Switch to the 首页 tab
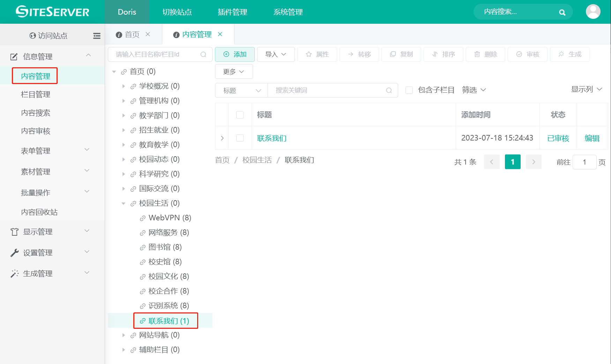 point(132,34)
